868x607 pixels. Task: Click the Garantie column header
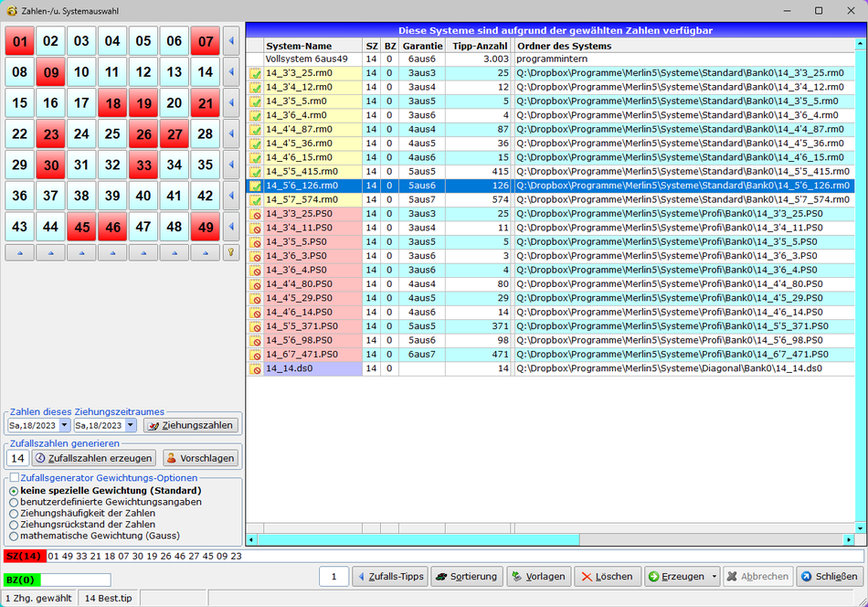(422, 46)
